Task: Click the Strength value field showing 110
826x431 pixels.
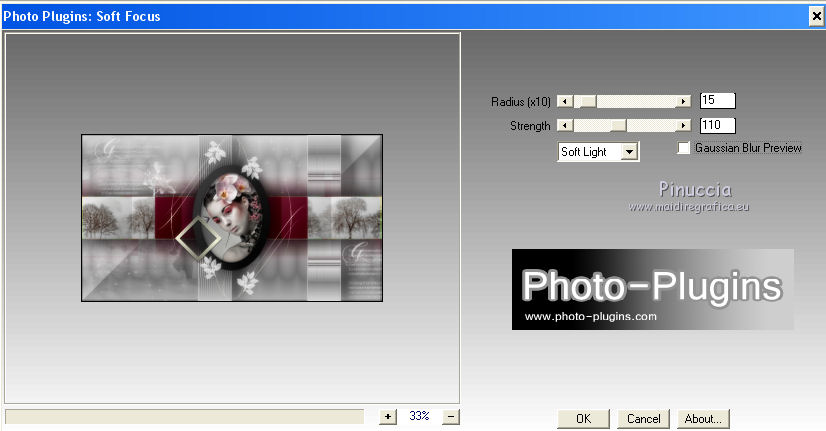Action: click(717, 125)
